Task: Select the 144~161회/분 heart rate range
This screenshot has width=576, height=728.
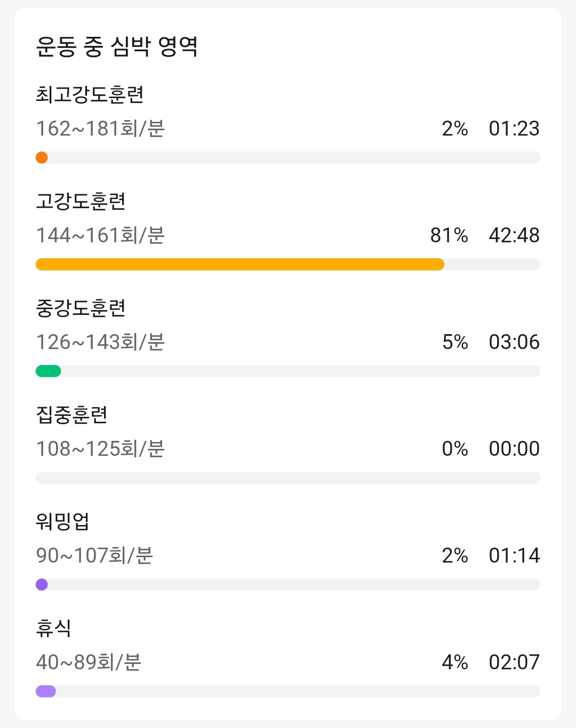Action: point(100,235)
